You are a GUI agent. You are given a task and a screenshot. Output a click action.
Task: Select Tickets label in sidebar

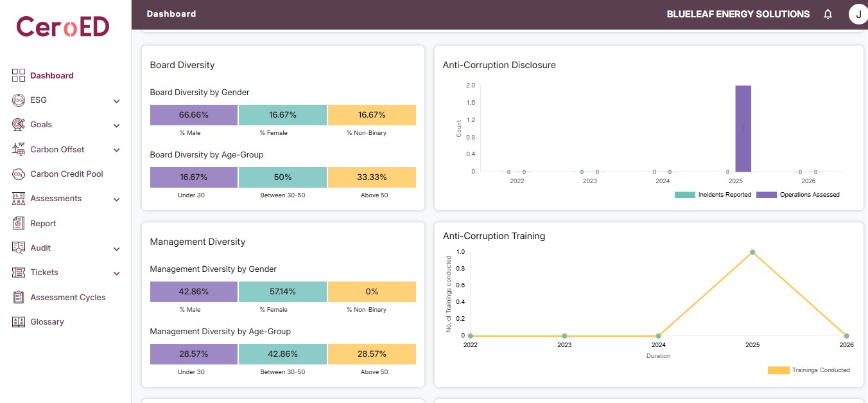44,273
